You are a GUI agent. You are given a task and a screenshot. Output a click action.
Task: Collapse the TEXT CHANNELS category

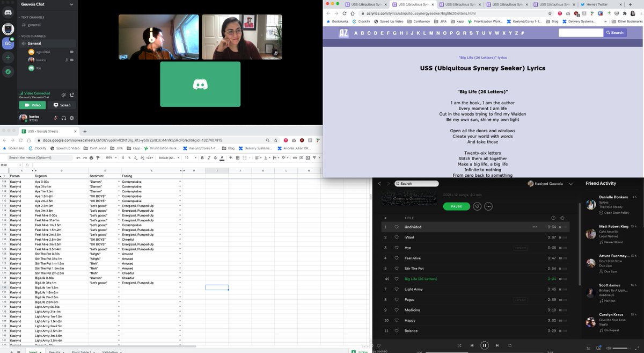pyautogui.click(x=32, y=18)
